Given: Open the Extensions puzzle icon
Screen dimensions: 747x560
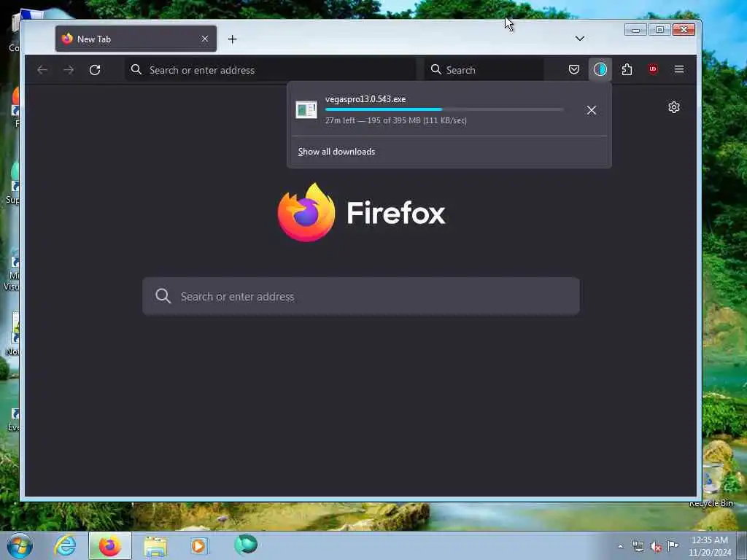Looking at the screenshot, I should 627,69.
